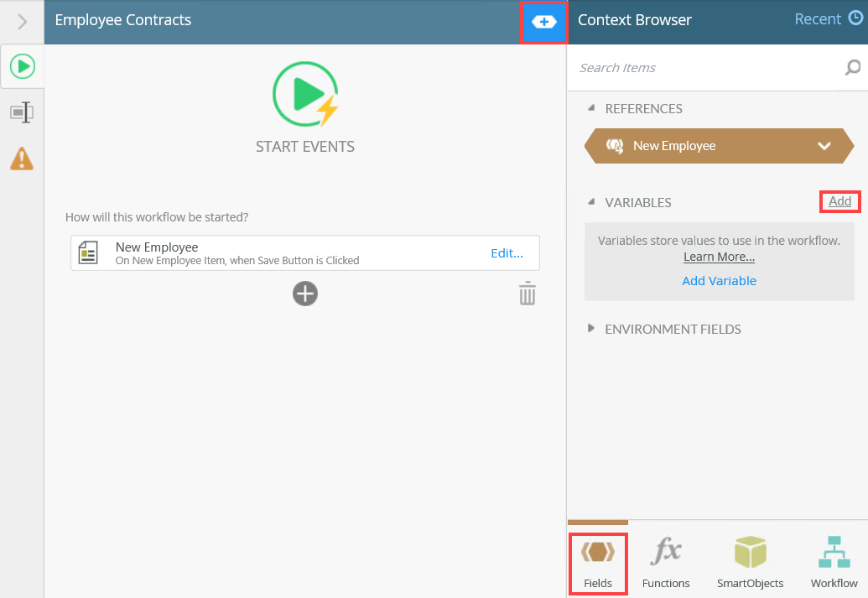Image resolution: width=868 pixels, height=598 pixels.
Task: Click the Add Variable link
Action: pyautogui.click(x=719, y=281)
